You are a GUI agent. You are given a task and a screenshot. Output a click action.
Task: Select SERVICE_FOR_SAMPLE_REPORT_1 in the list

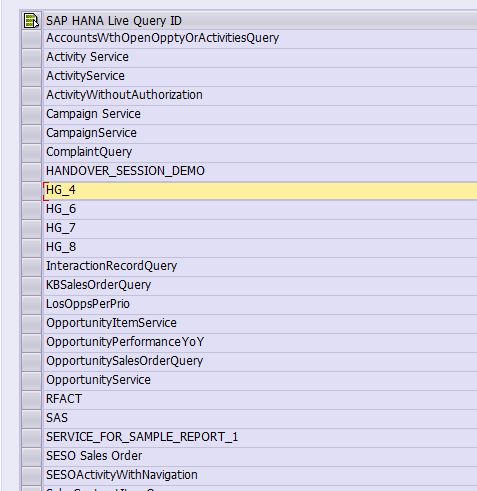point(142,437)
